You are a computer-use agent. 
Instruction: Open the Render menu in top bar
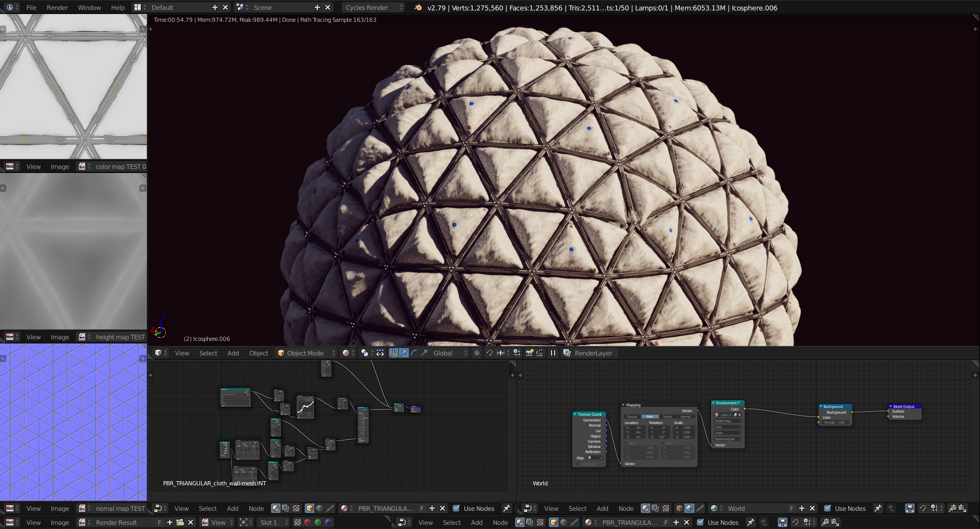coord(57,7)
